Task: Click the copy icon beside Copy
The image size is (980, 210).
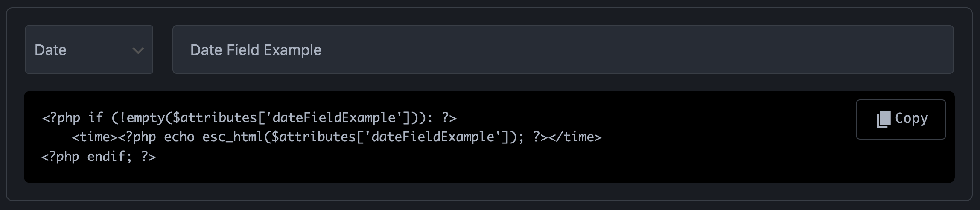Action: (883, 119)
